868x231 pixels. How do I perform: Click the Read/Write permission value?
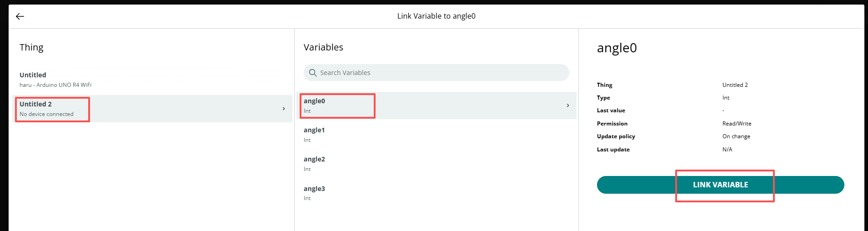(x=737, y=124)
